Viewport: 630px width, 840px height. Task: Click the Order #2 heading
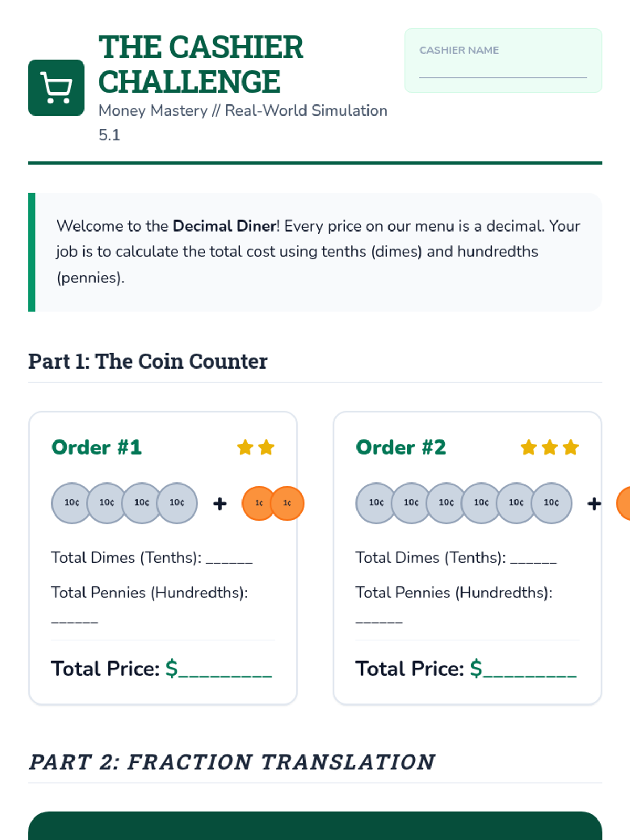click(401, 447)
